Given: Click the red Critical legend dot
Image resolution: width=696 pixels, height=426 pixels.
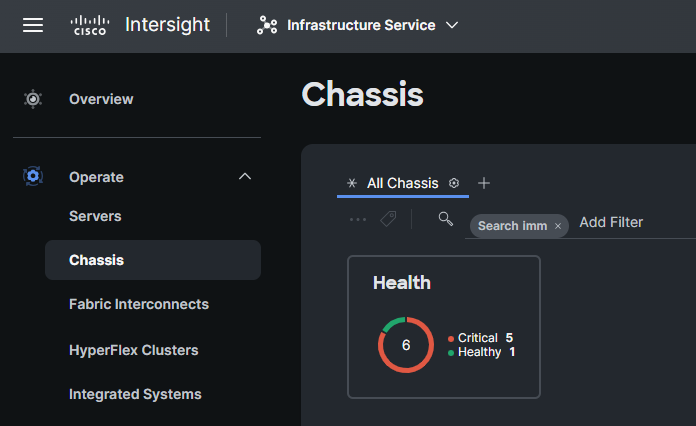Looking at the screenshot, I should (451, 339).
